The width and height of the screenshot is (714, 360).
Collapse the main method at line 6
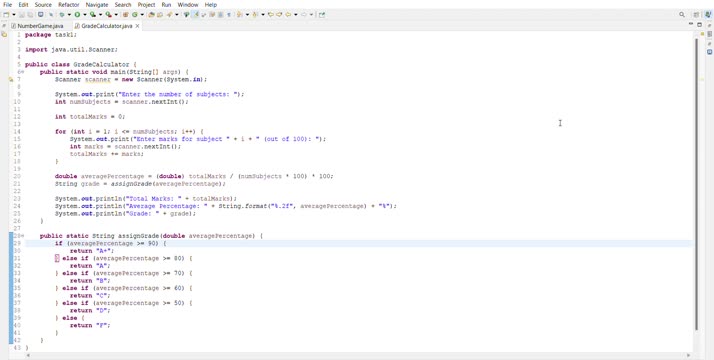pos(22,72)
